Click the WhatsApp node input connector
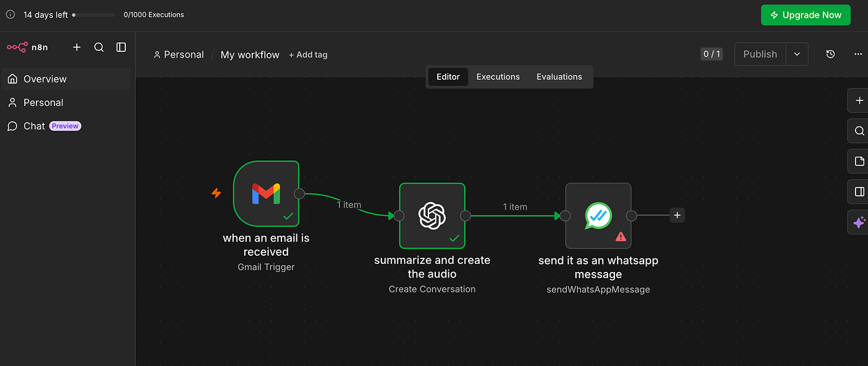Viewport: 868px width, 366px height. coord(565,216)
